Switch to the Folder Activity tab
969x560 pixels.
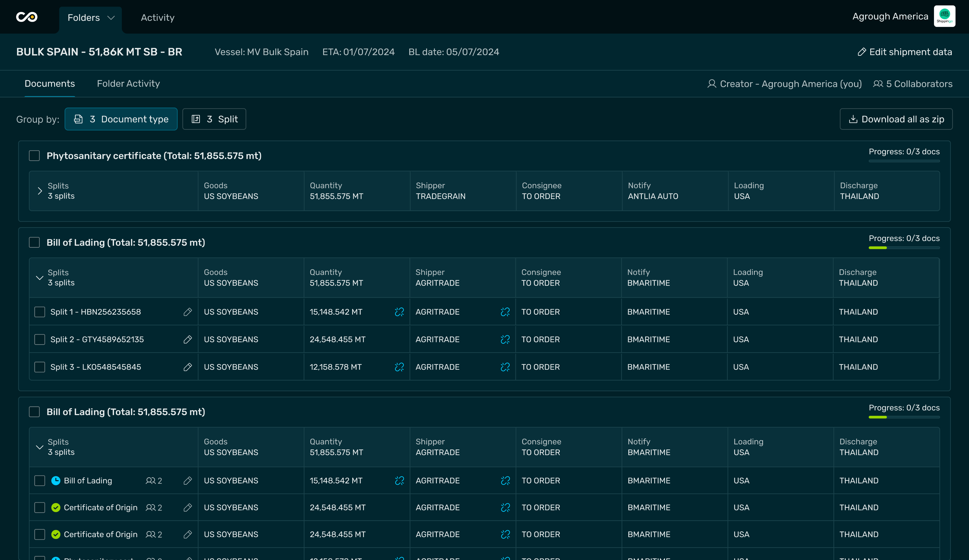(x=128, y=83)
